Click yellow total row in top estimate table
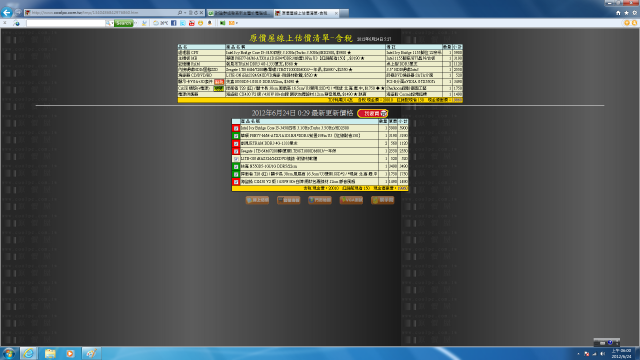Image resolution: width=640 pixels, height=360 pixels. click(x=320, y=100)
